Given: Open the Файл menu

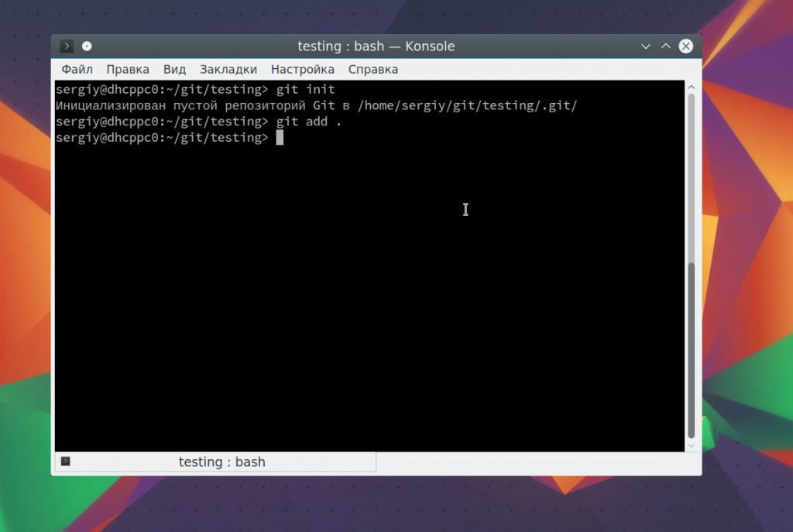Looking at the screenshot, I should pyautogui.click(x=77, y=70).
